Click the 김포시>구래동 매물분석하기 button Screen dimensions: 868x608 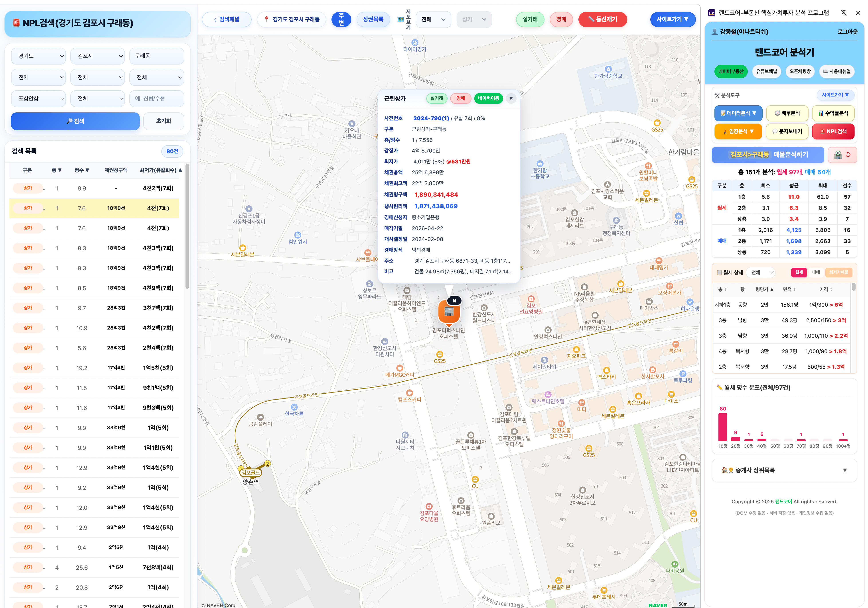coord(767,155)
